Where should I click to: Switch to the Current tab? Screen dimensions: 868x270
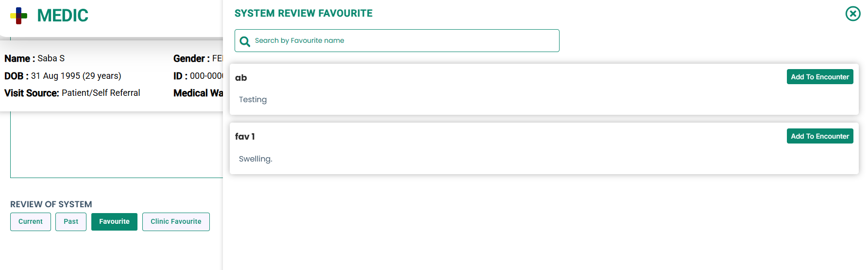[31, 222]
